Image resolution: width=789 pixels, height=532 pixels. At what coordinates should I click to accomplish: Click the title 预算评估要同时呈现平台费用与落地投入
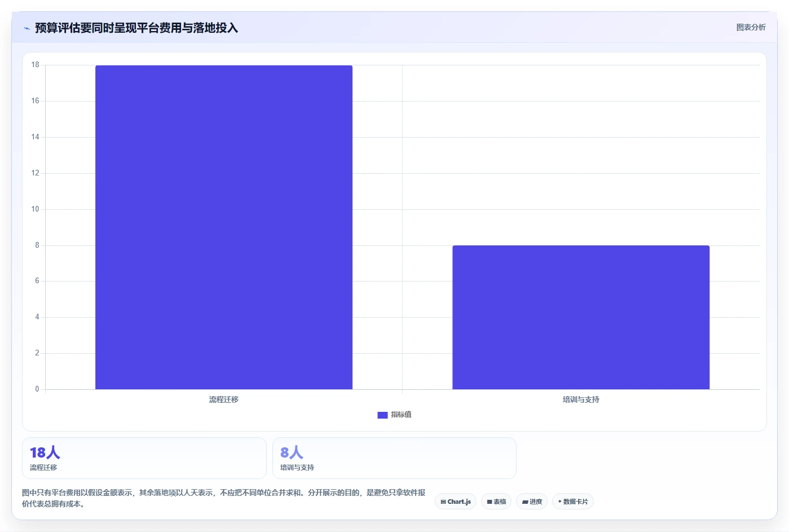(136, 28)
